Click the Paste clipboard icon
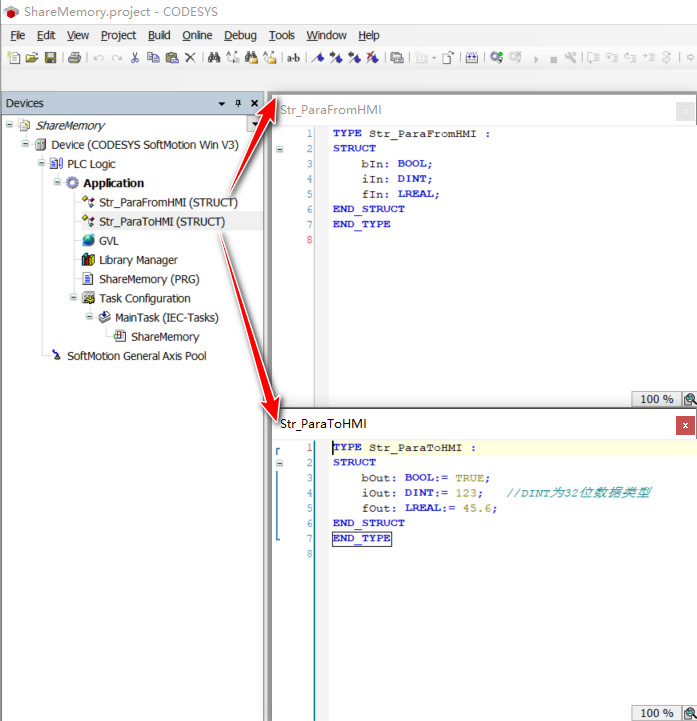Screen dimensions: 697x721 pos(172,57)
